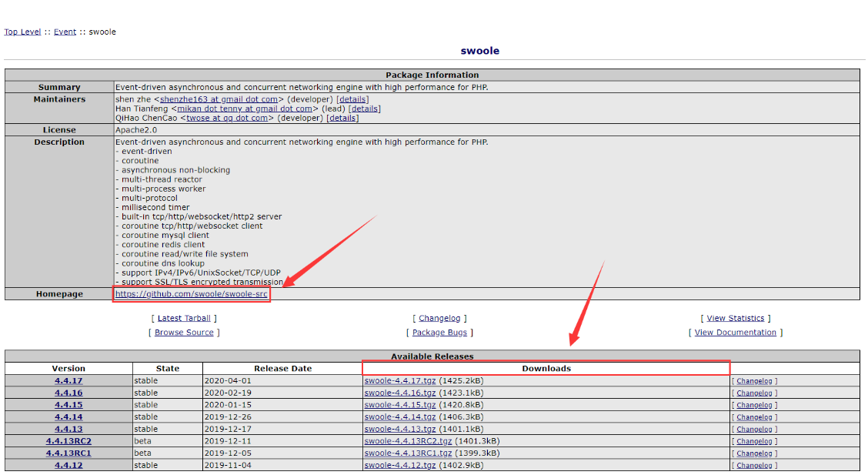Download swoole-4.4.13RC1.tgz beta tarball
868x475 pixels.
pos(408,453)
